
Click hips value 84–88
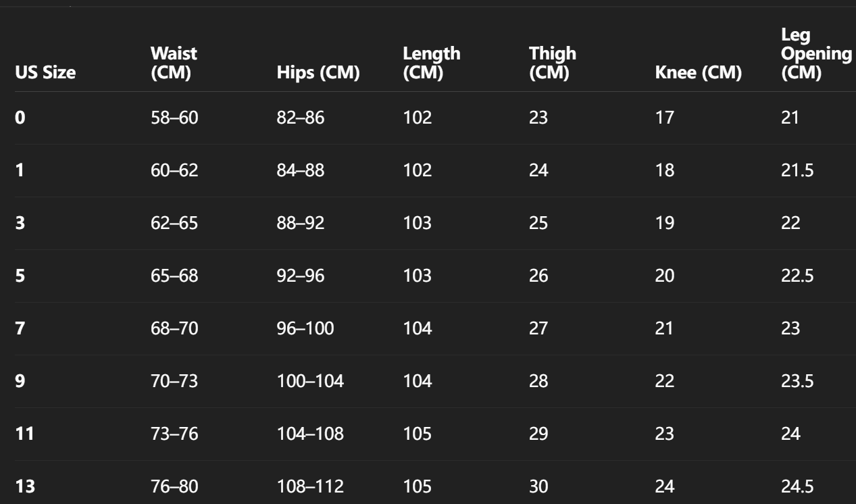tap(301, 171)
